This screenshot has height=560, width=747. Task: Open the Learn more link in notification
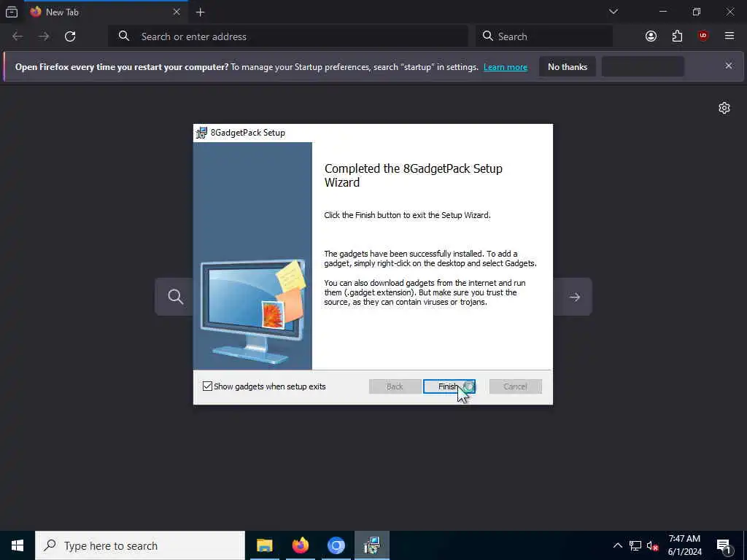506,67
